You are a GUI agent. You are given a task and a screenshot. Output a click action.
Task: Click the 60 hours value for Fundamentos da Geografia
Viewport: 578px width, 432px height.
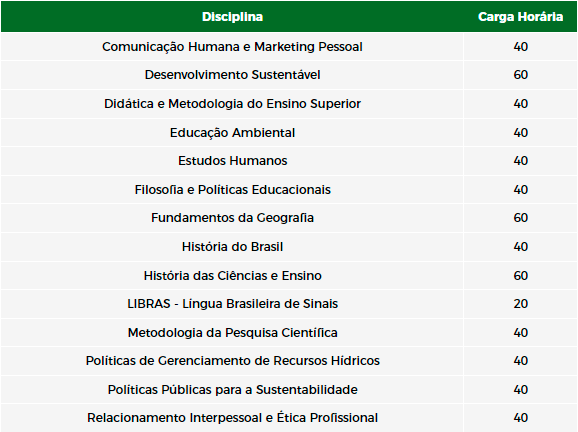pos(520,218)
